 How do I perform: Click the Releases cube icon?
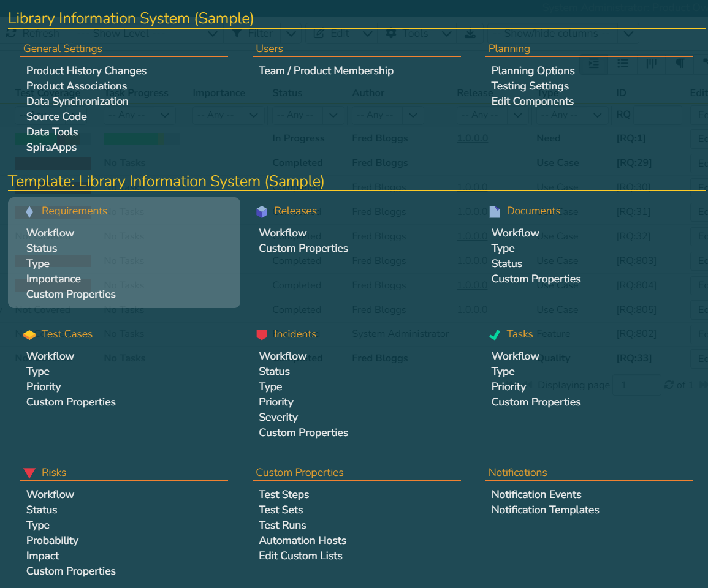click(x=262, y=211)
